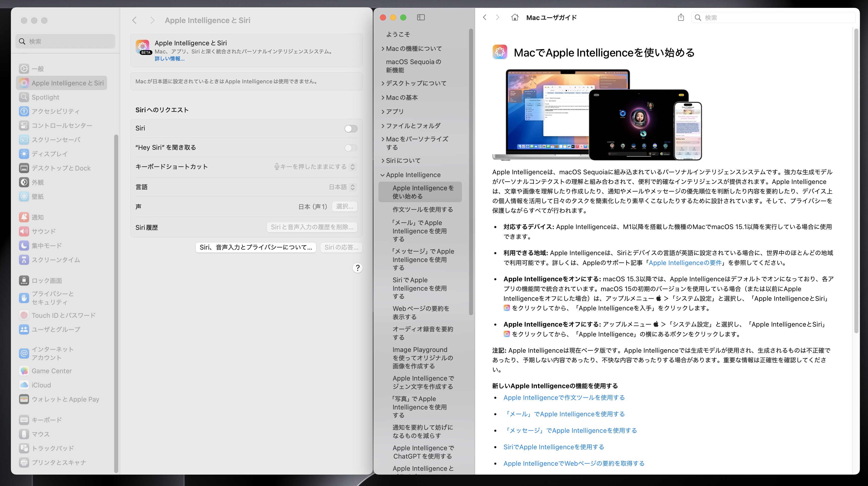This screenshot has width=868, height=486.
Task: Open インターネットアカウント settings icon
Action: pyautogui.click(x=24, y=353)
